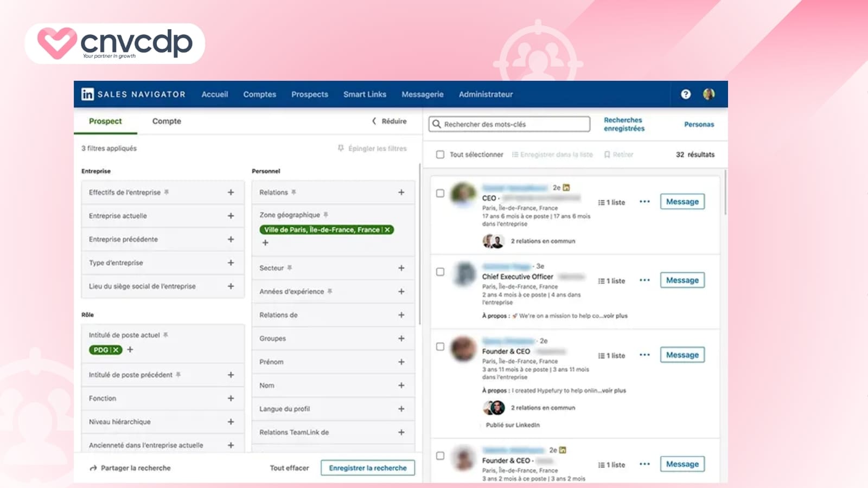The width and height of the screenshot is (868, 488).
Task: Select the checkbox next to the Chief Executive Officer result
Action: click(x=440, y=273)
